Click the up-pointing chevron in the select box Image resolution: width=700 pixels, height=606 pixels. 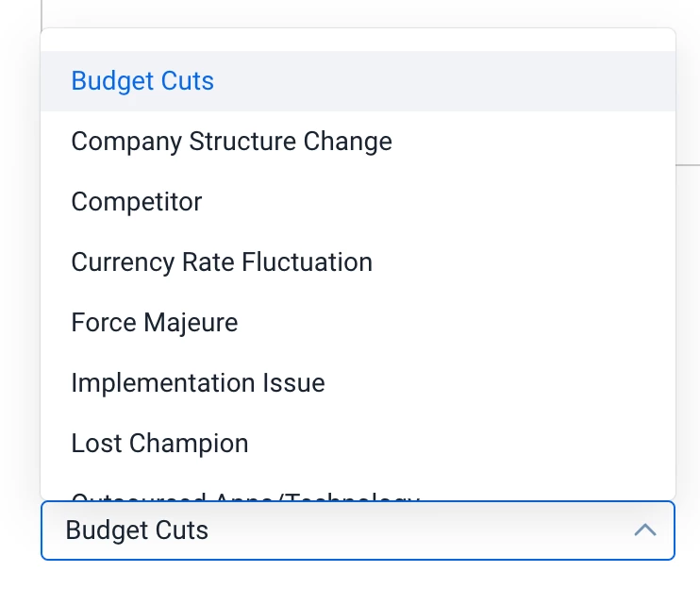tap(645, 530)
